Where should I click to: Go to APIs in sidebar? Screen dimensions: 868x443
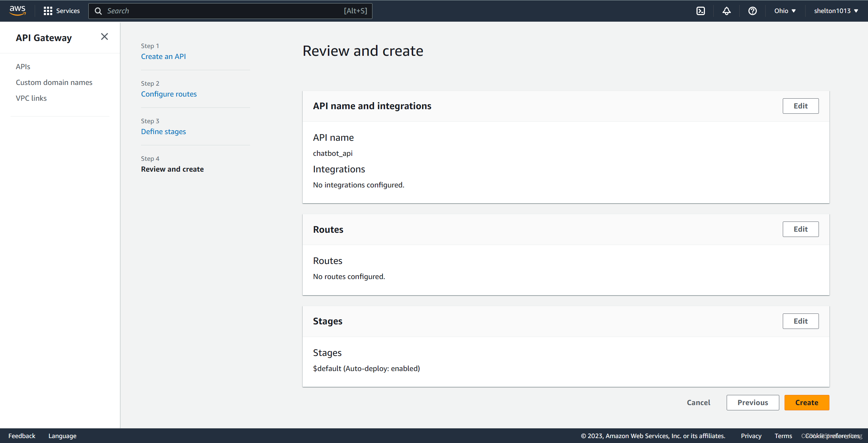[23, 67]
